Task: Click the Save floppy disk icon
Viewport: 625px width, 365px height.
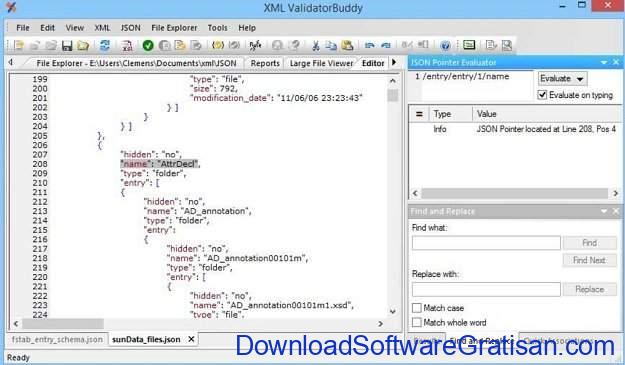Action: tap(67, 45)
